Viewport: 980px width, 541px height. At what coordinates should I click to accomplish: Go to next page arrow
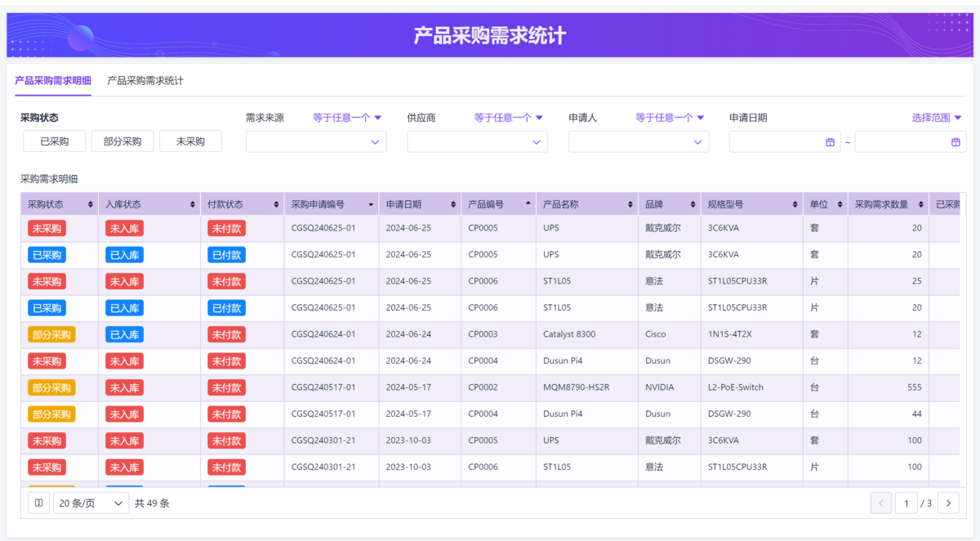[x=947, y=503]
